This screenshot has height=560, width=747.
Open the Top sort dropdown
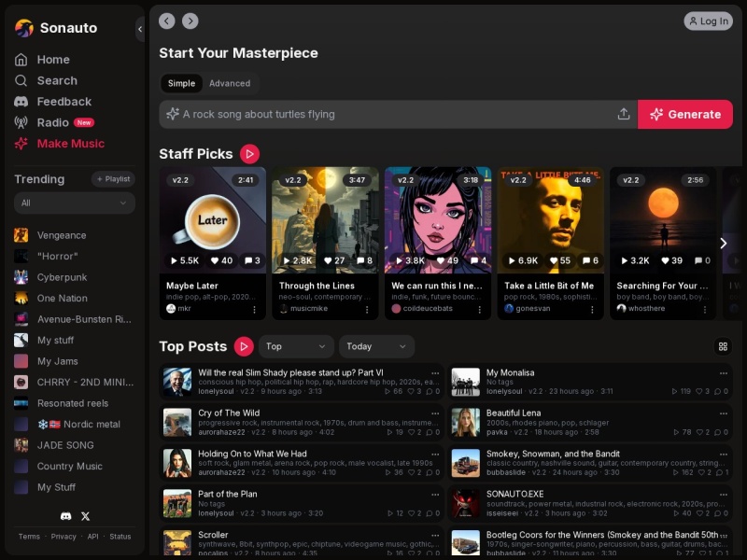296,346
